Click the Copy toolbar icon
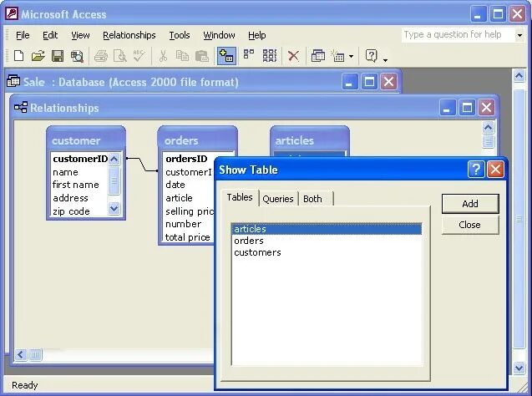 click(x=182, y=56)
